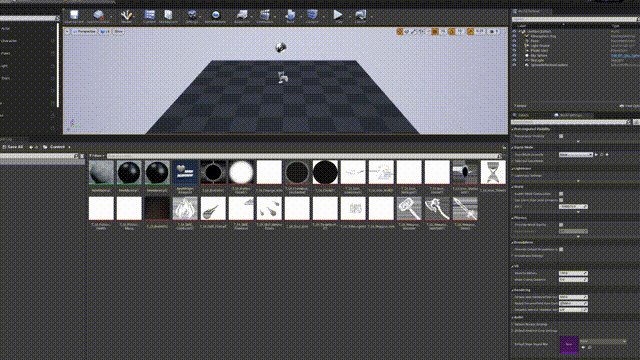Hide Player Start via its eye icon
The height and width of the screenshot is (360, 640).
click(514, 51)
